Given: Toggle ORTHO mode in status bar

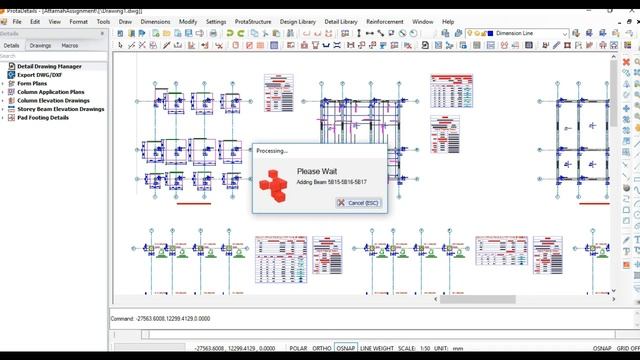Looking at the screenshot, I should (x=322, y=348).
